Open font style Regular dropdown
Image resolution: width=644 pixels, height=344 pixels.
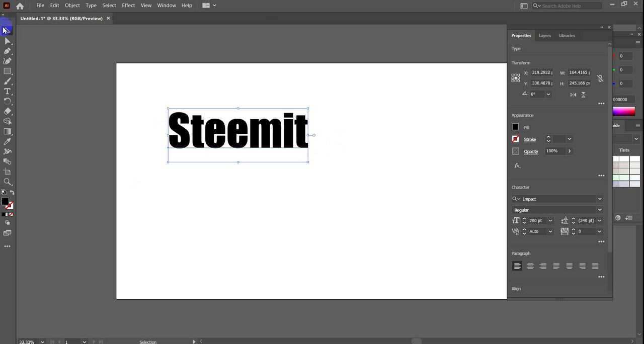pyautogui.click(x=600, y=210)
